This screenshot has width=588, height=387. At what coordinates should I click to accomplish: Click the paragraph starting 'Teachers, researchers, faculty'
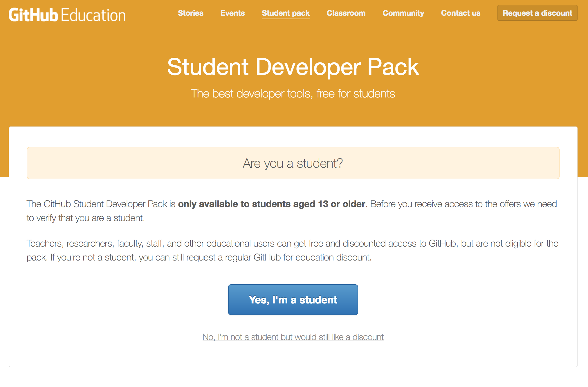click(293, 250)
